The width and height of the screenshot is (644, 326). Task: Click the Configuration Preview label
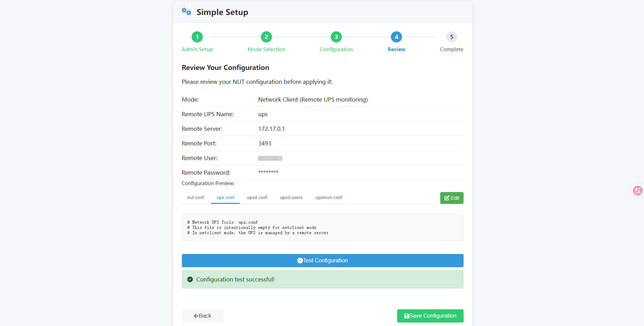tap(208, 183)
